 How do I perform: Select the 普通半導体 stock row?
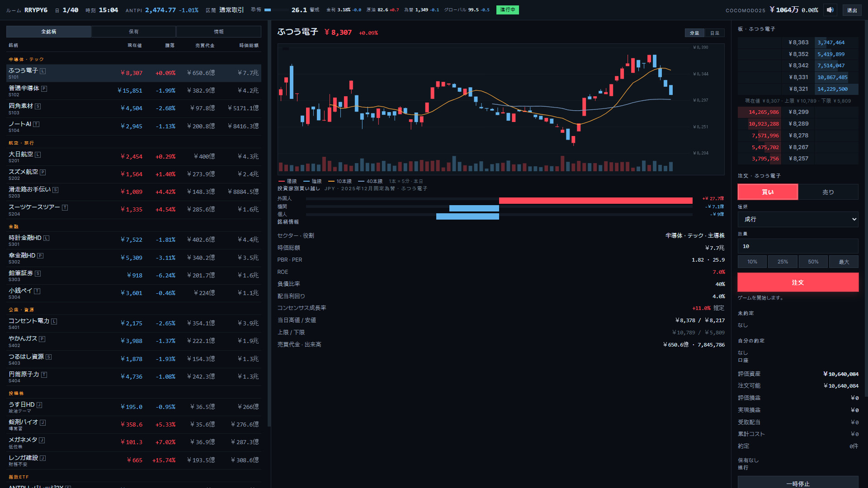click(134, 91)
